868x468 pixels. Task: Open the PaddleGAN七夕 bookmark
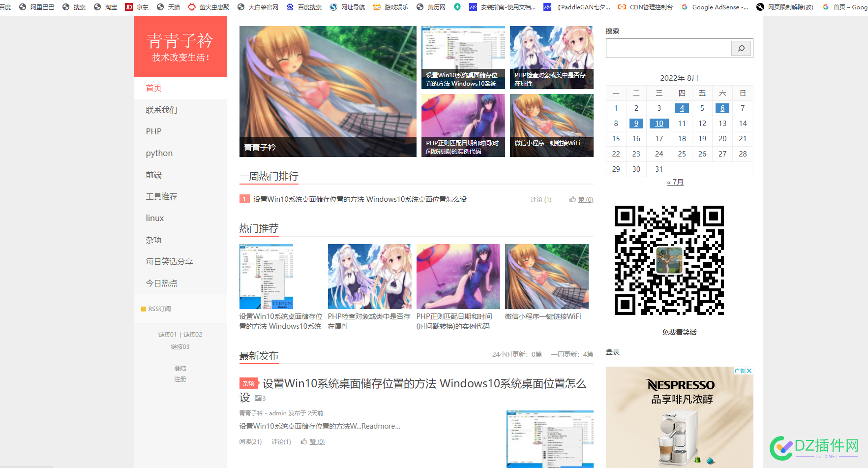[577, 7]
